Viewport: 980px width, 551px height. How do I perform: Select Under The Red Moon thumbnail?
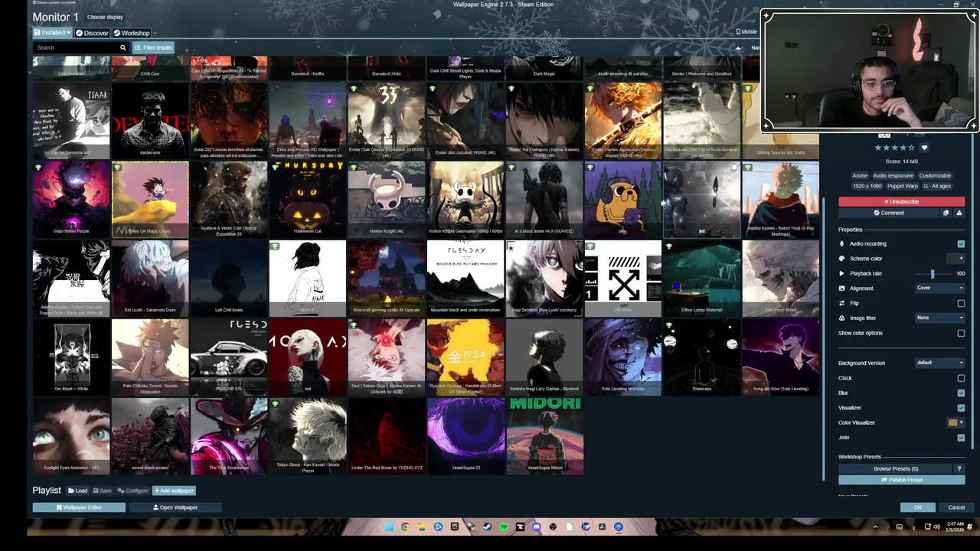pos(386,435)
